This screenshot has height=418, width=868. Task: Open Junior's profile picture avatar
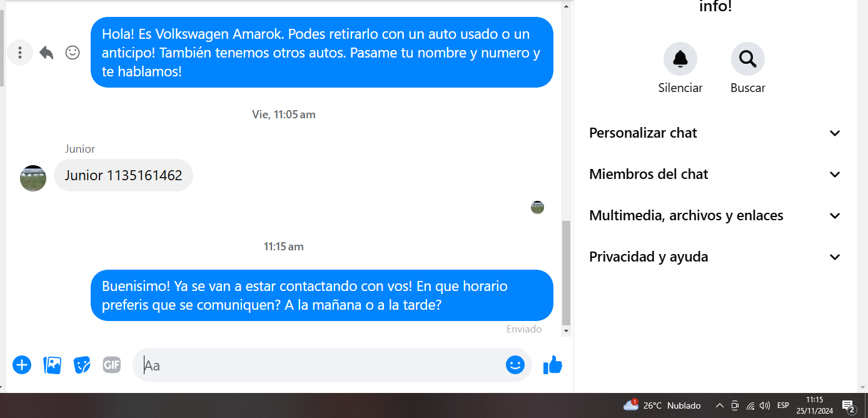pyautogui.click(x=33, y=178)
